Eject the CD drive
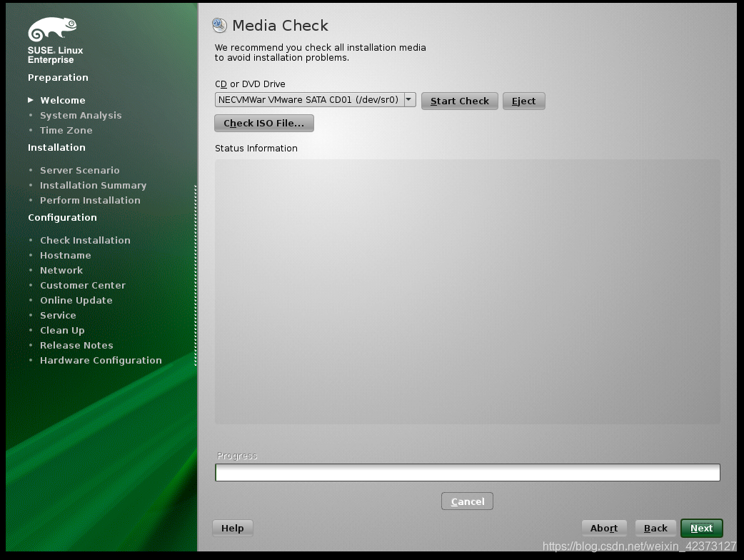Screen dimensions: 744x560 point(523,101)
